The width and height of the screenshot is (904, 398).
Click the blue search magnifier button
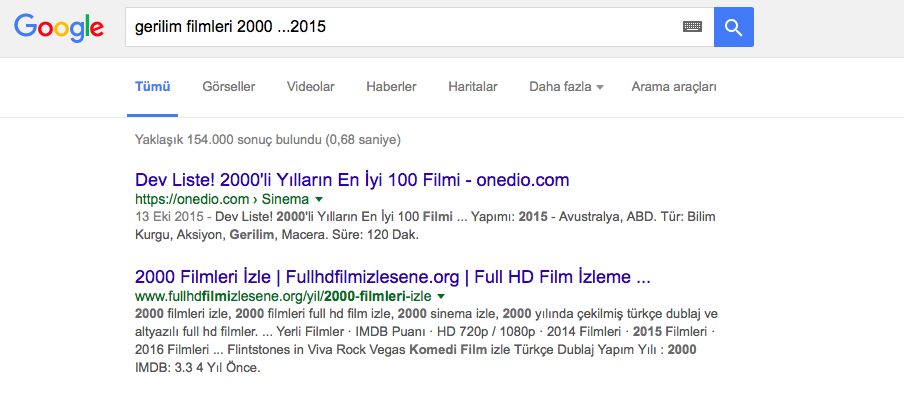pyautogui.click(x=733, y=27)
